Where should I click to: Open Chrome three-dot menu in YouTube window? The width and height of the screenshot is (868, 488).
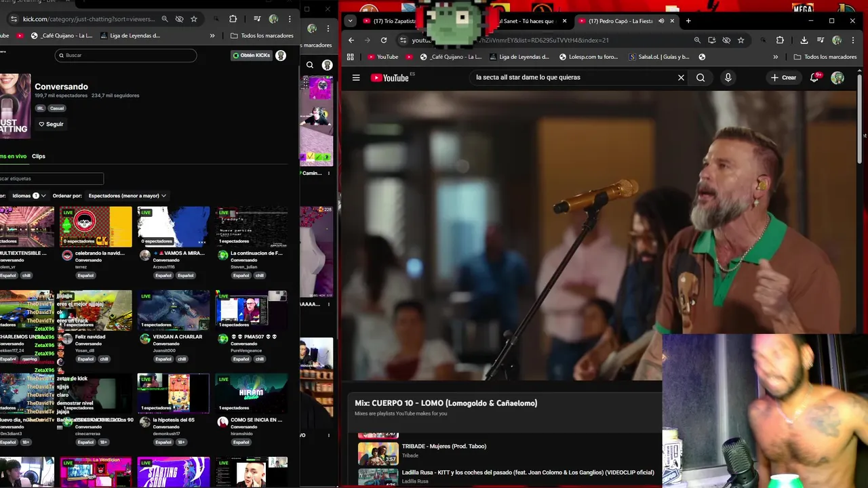853,40
